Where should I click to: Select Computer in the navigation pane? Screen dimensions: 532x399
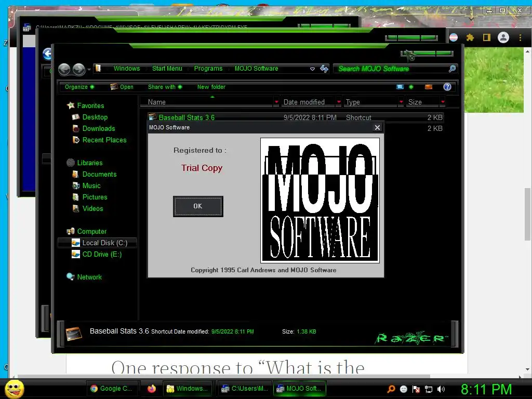coord(91,231)
